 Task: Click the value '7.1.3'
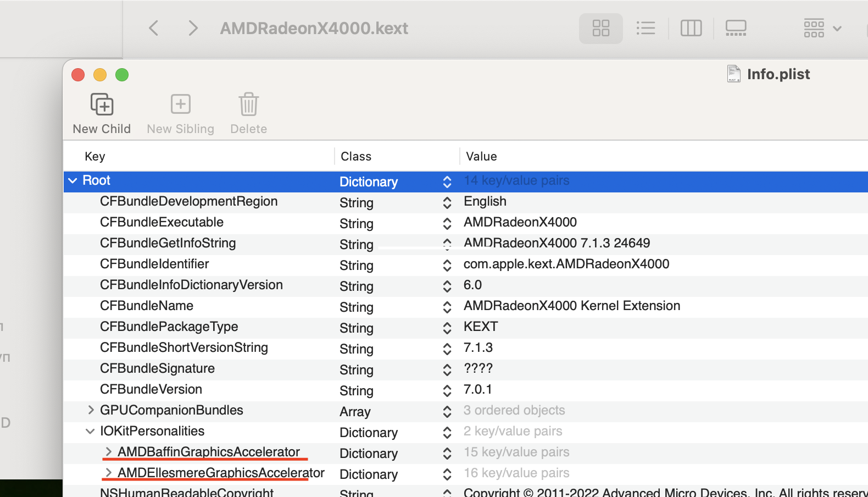478,347
